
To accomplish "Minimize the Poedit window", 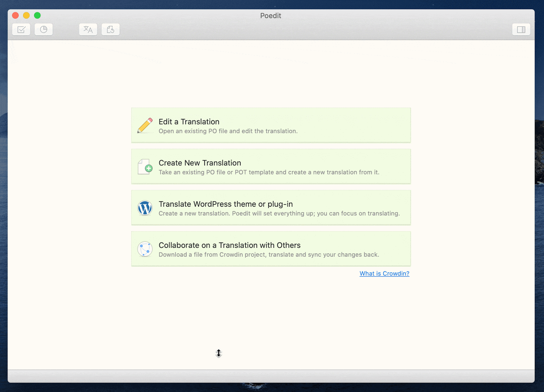I will point(26,15).
